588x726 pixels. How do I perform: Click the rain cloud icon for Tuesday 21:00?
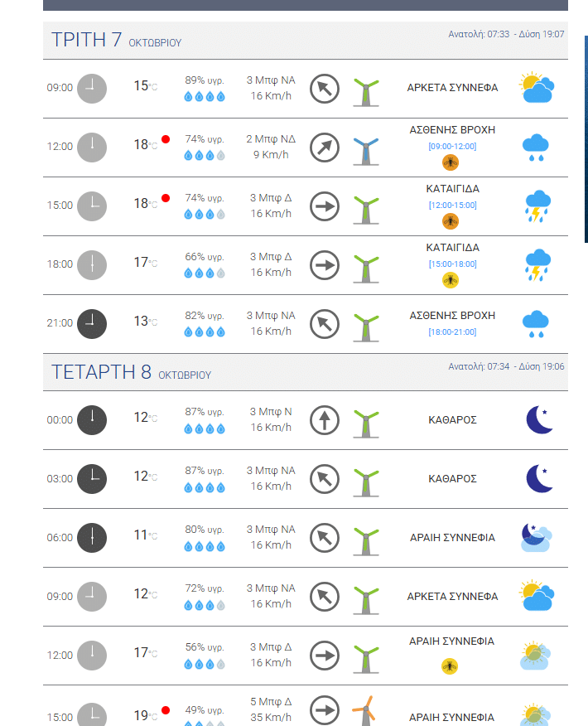tap(536, 323)
